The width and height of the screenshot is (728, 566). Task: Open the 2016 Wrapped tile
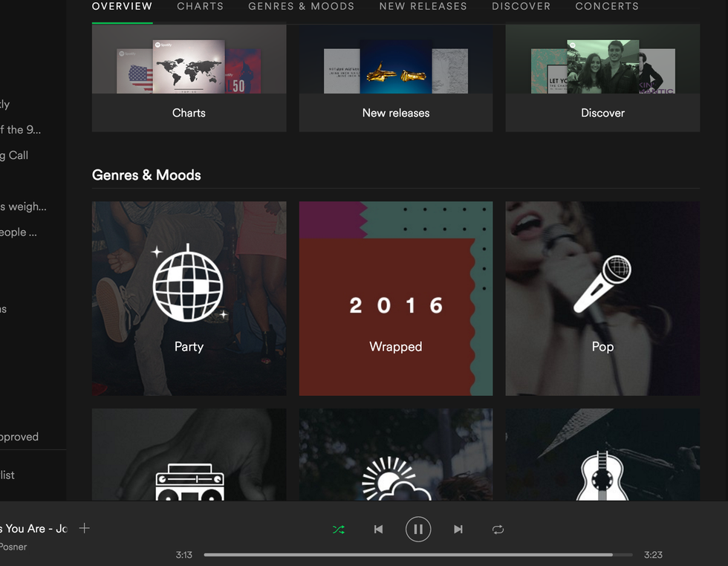395,299
